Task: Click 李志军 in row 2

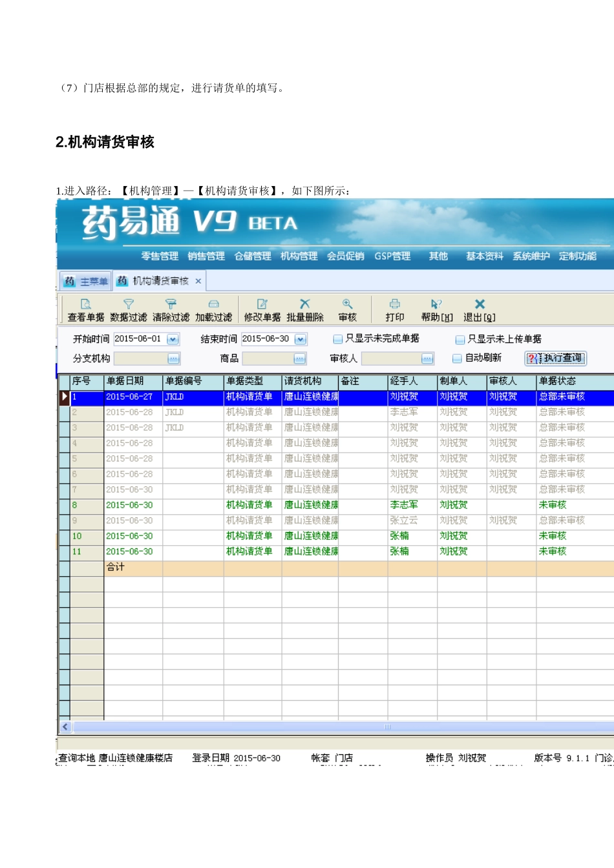Action: [x=404, y=412]
